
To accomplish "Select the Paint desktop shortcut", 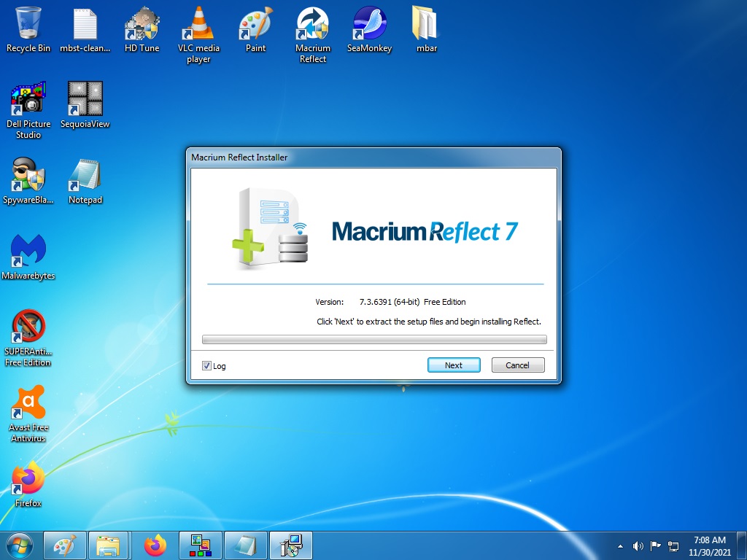I will [256, 29].
